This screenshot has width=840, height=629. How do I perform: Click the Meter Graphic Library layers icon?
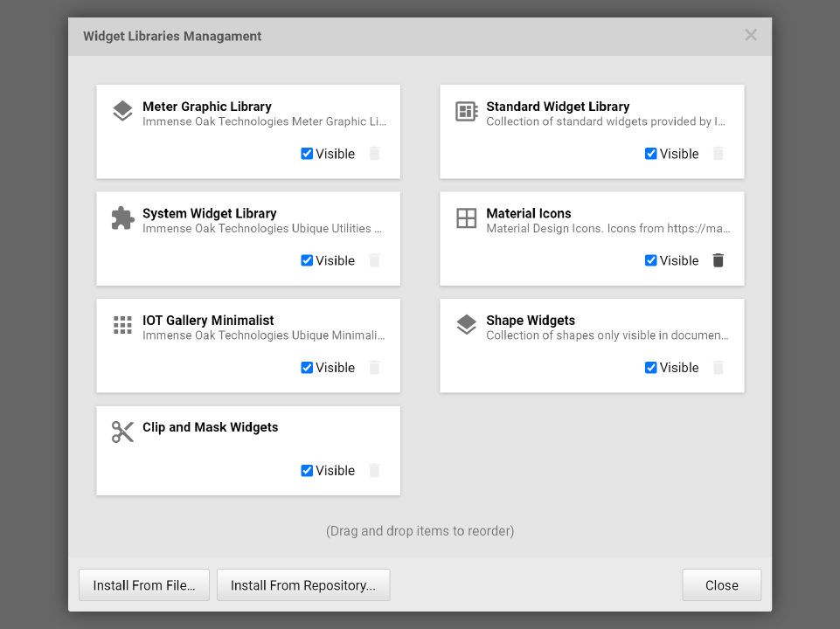tap(121, 111)
